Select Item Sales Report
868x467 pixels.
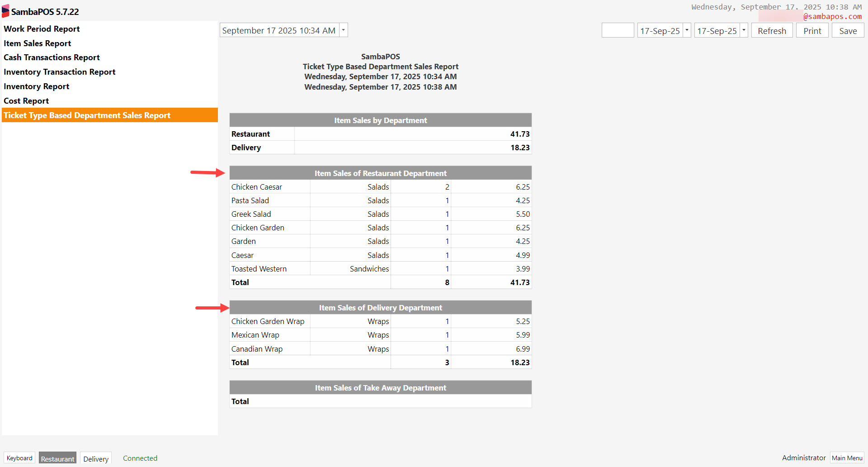coord(37,43)
